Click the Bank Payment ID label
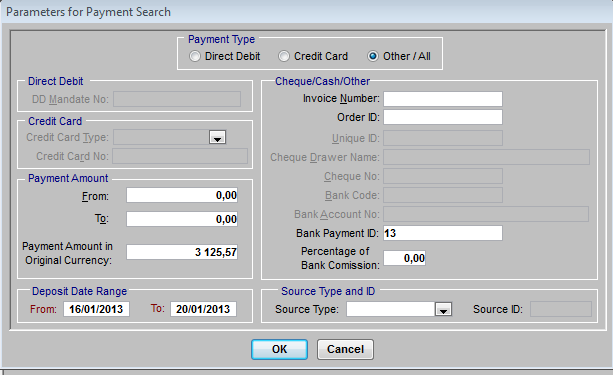The height and width of the screenshot is (375, 613). [x=337, y=233]
